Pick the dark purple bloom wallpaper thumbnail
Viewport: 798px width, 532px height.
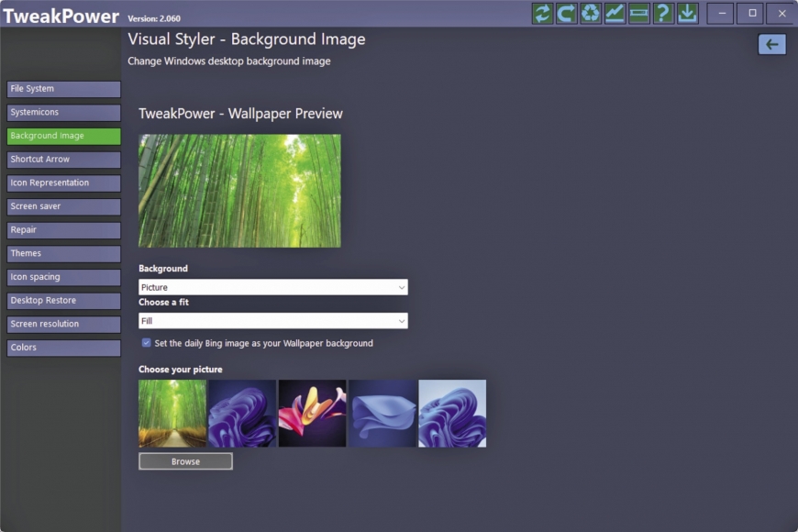242,414
